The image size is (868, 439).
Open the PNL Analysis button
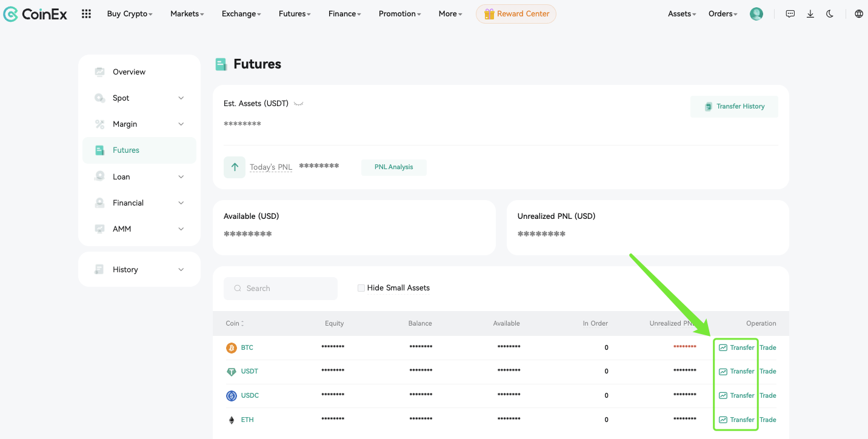point(394,167)
